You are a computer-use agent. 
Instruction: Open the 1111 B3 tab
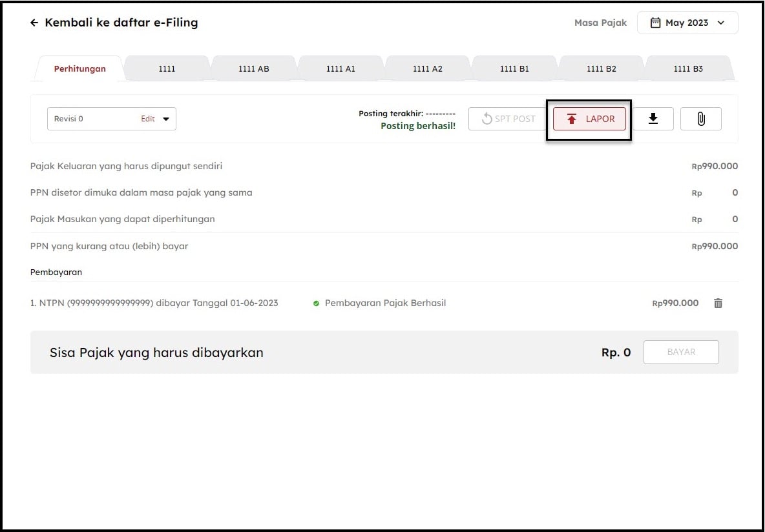[x=688, y=68]
